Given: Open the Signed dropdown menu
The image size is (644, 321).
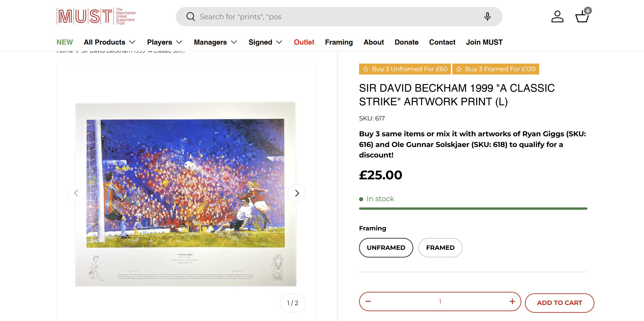Looking at the screenshot, I should click(265, 42).
